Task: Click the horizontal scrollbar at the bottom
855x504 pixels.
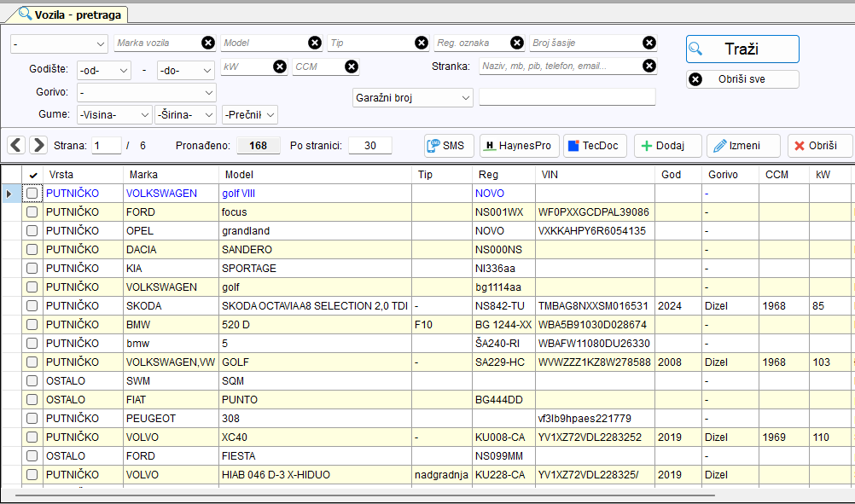Action: 365,495
